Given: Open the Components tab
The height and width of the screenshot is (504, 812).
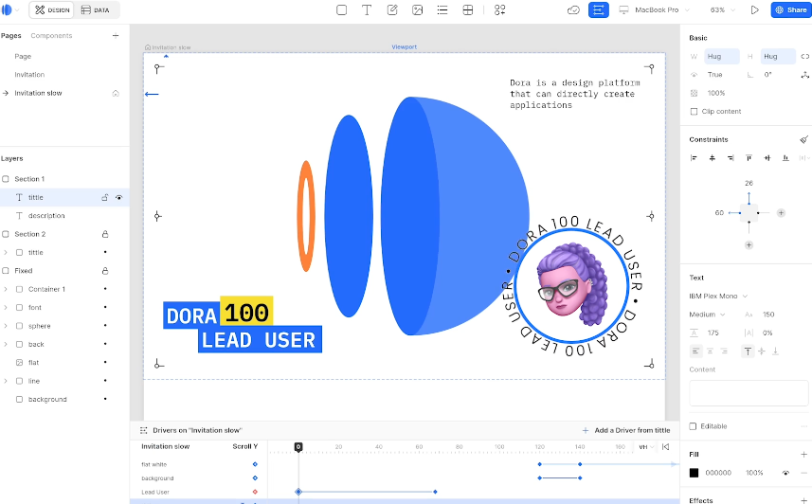Looking at the screenshot, I should click(x=51, y=36).
